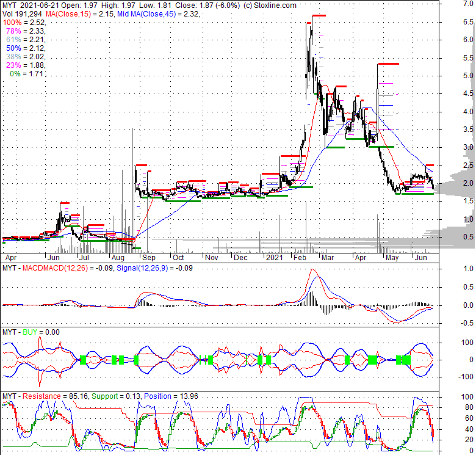Click the date 2021-06-21 in header
The height and width of the screenshot is (455, 476).
click(x=40, y=5)
